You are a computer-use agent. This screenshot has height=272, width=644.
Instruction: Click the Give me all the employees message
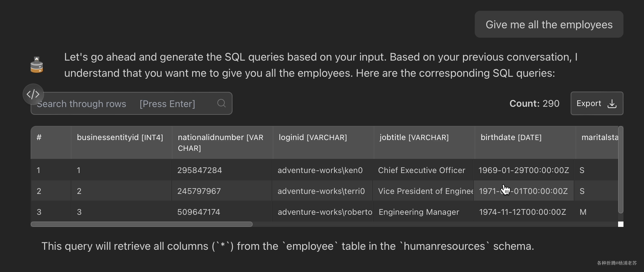click(549, 25)
